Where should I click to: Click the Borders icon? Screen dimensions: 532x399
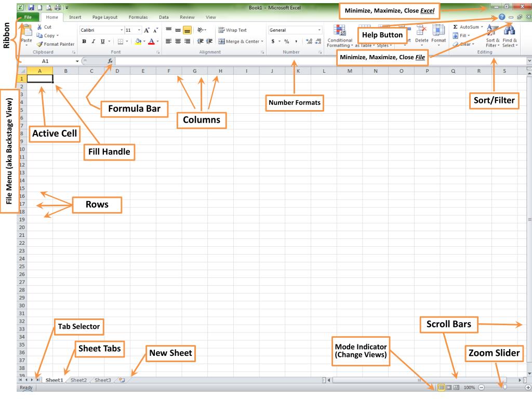click(x=121, y=42)
